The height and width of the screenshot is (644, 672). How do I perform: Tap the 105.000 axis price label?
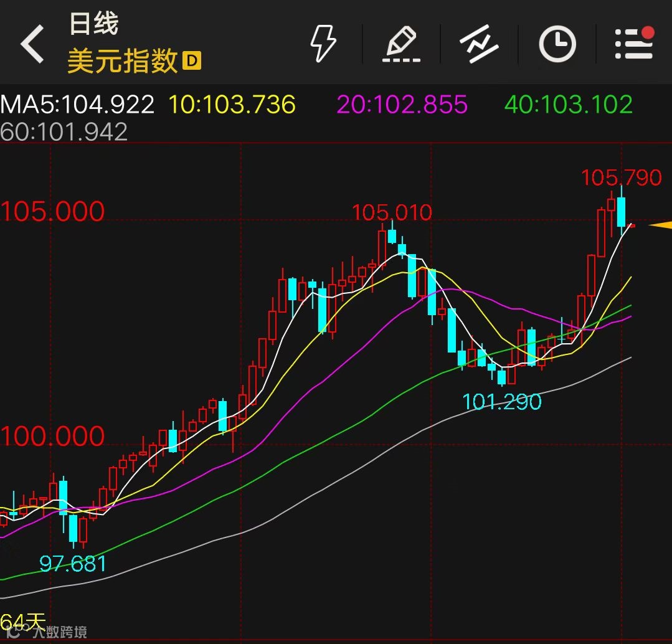[x=52, y=211]
